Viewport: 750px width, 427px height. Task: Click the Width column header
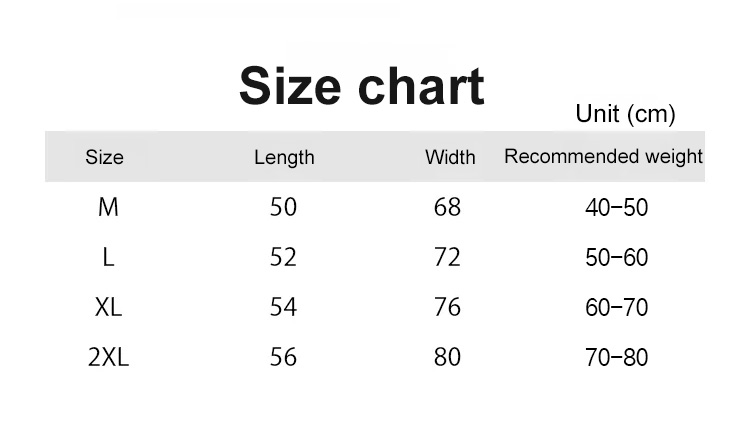click(x=450, y=157)
